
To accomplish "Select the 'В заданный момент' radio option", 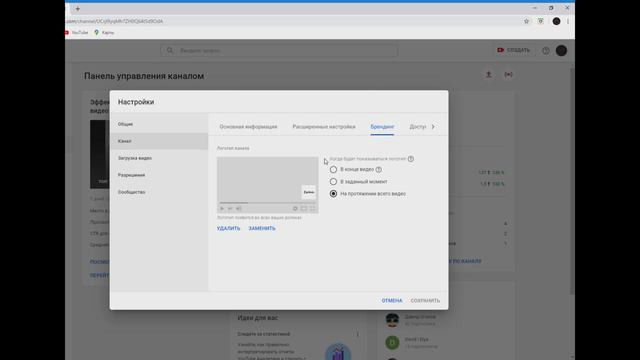I will (333, 182).
